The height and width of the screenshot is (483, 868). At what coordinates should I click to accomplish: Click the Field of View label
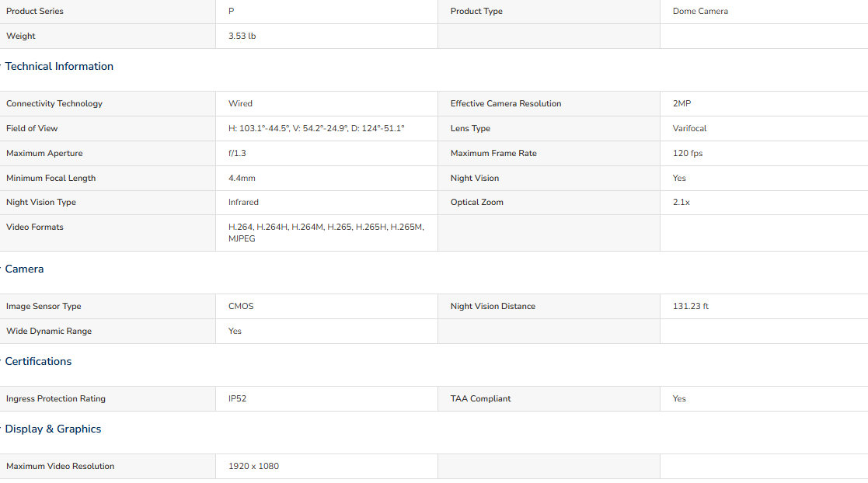pyautogui.click(x=32, y=129)
